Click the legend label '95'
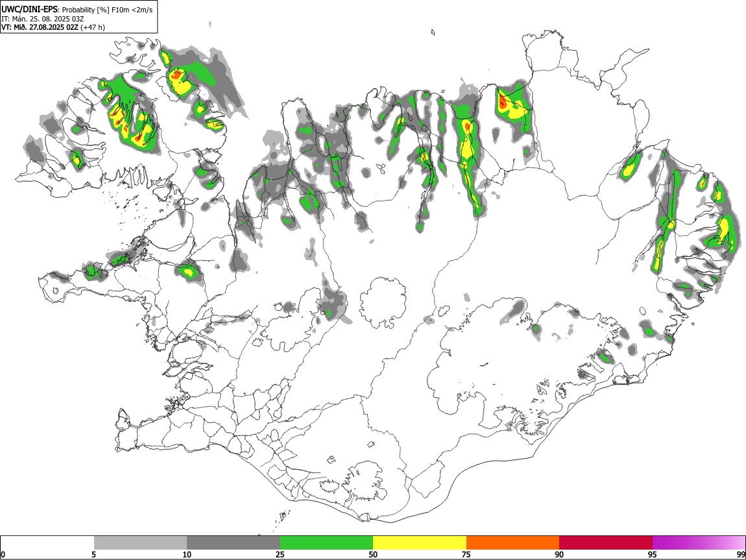 (653, 555)
